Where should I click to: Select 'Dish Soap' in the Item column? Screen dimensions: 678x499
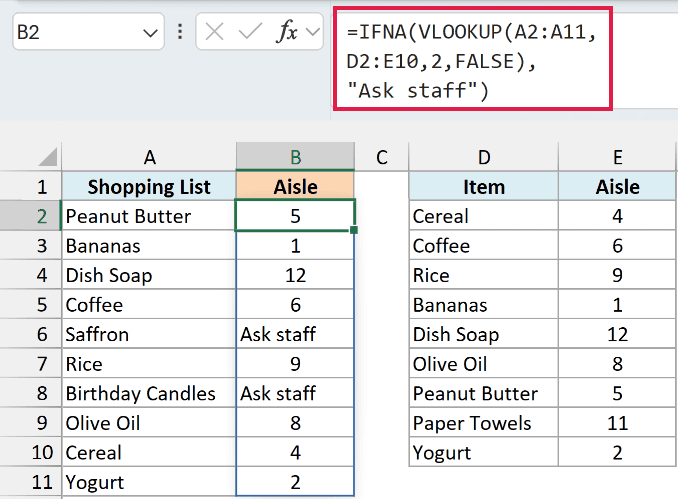484,334
